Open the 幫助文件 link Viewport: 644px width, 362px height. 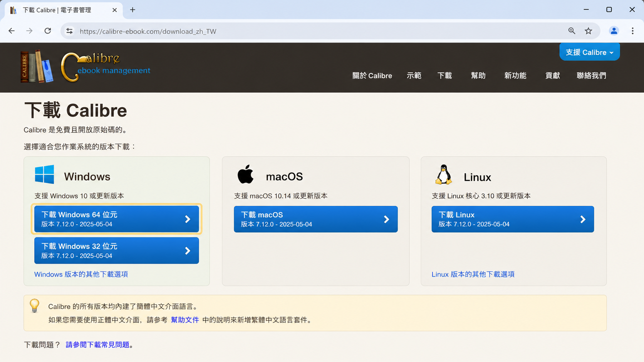pyautogui.click(x=185, y=320)
